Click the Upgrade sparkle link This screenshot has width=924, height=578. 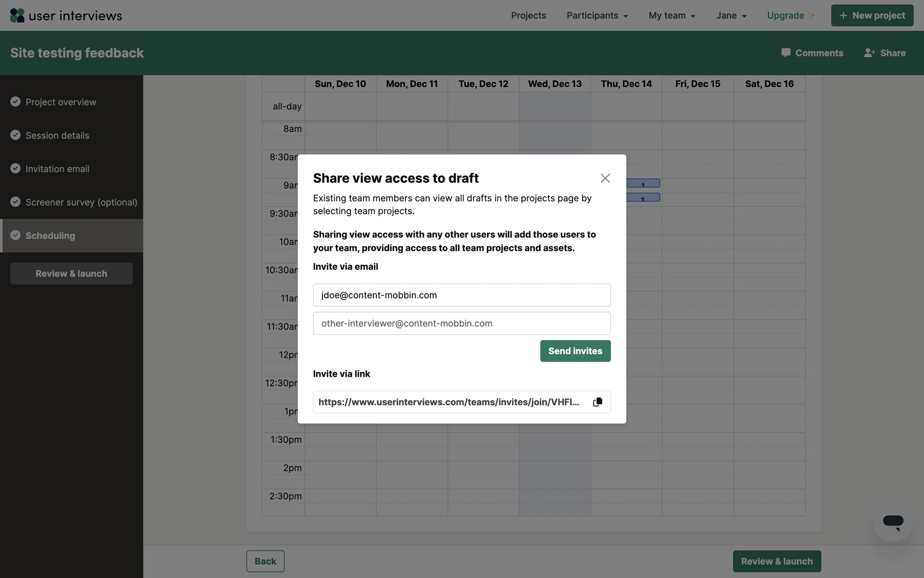(x=791, y=15)
